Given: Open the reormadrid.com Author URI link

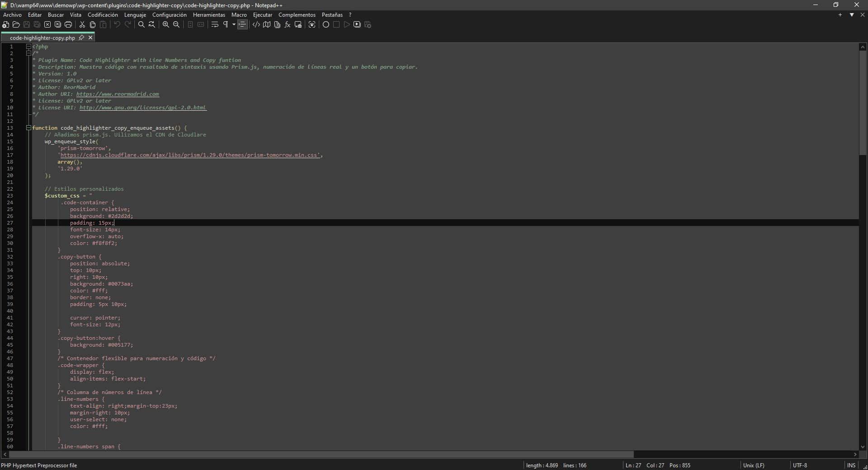Looking at the screenshot, I should pyautogui.click(x=118, y=94).
